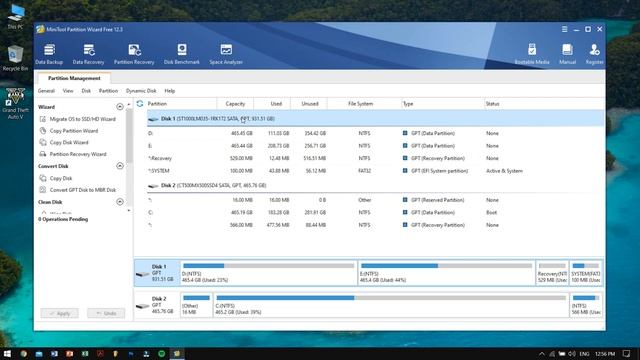640x360 pixels.
Task: Click the Register icon
Action: point(594,54)
